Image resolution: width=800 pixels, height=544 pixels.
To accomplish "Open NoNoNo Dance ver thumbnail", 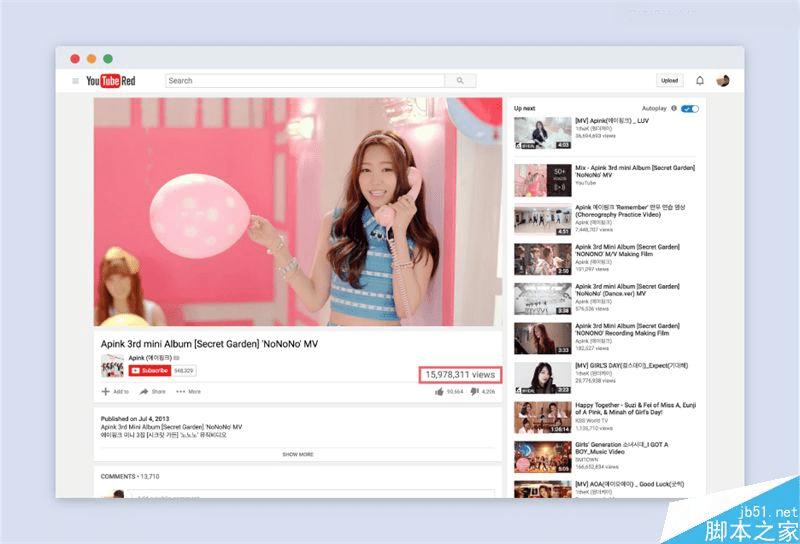I will 542,299.
